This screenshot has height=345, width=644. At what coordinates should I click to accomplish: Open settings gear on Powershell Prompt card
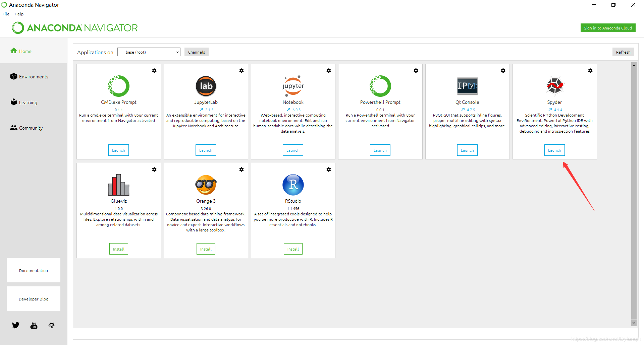pyautogui.click(x=416, y=71)
